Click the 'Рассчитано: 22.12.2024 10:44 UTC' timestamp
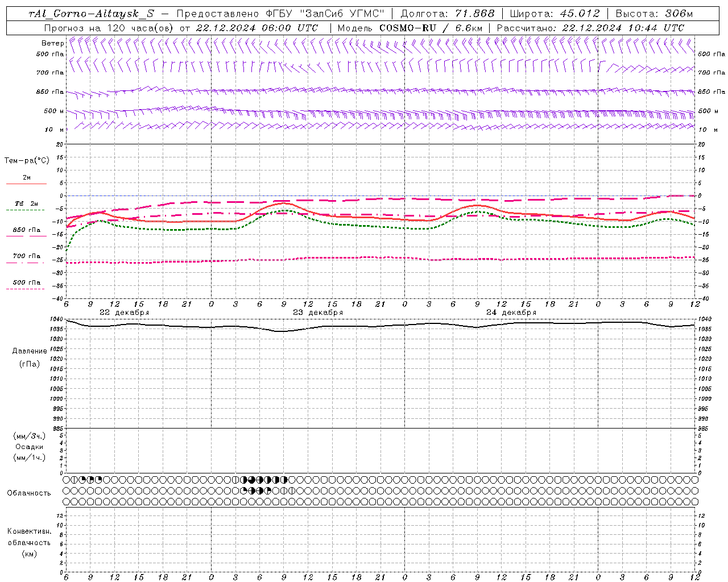This screenshot has width=728, height=582. point(590,28)
